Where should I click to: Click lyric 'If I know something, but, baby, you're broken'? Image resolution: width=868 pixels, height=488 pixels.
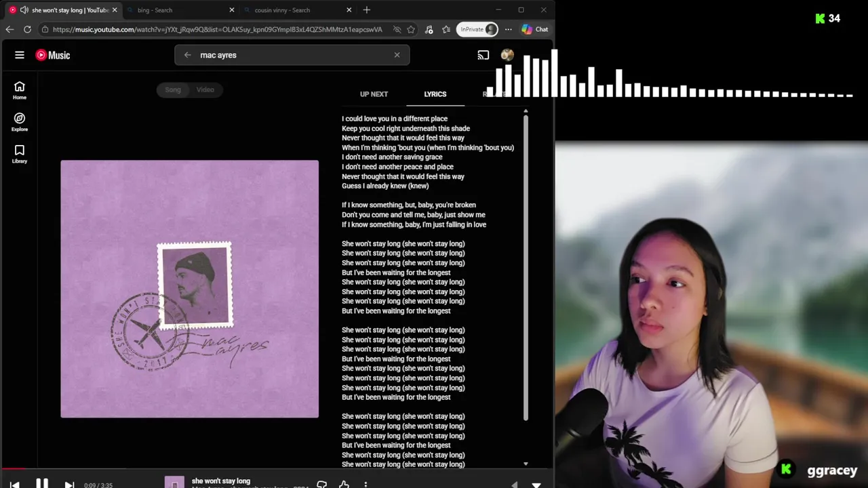409,205
